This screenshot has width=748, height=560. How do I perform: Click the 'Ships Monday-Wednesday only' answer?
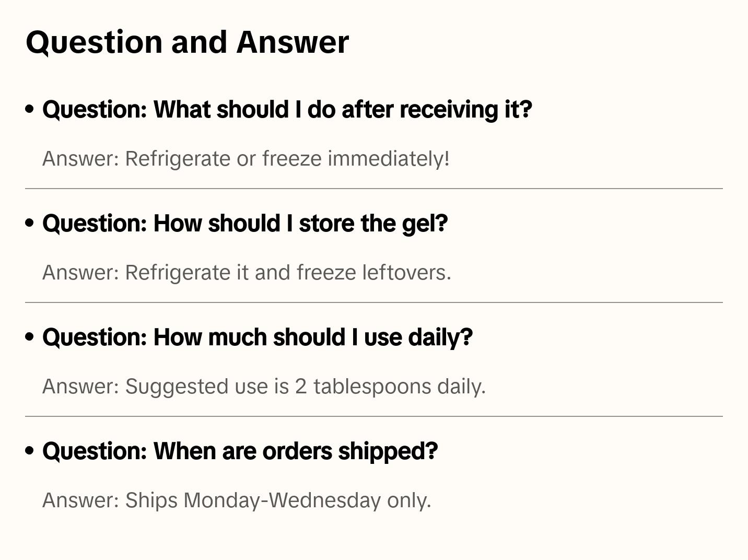[236, 500]
